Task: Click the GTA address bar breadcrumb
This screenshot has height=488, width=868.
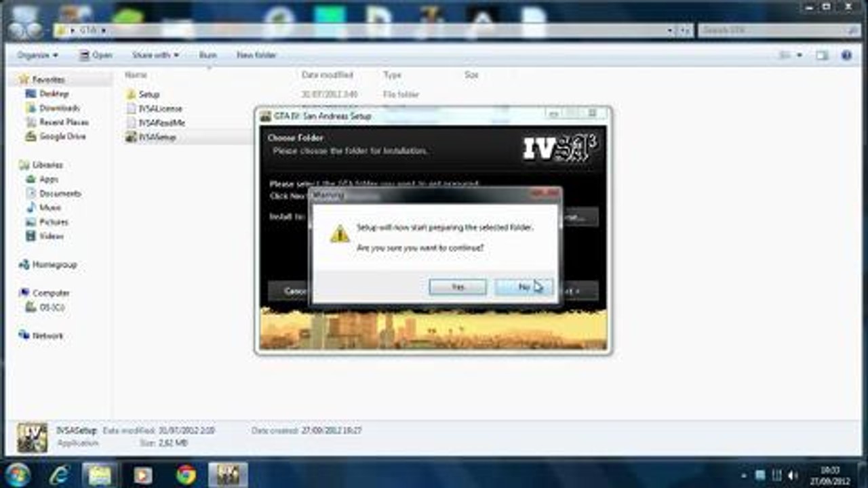Action: click(x=87, y=30)
